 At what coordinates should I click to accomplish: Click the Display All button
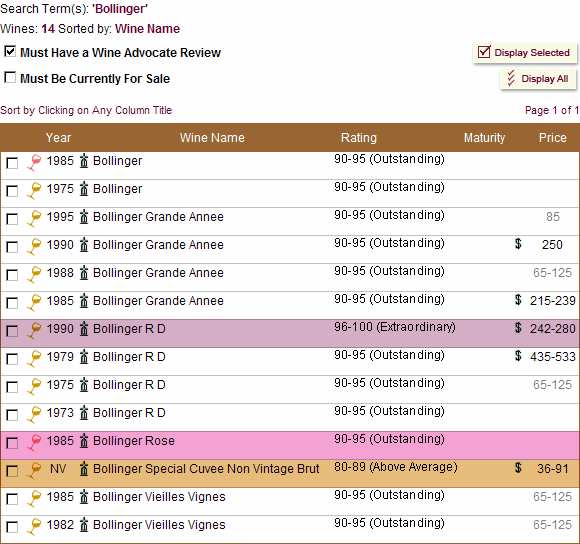tap(538, 79)
